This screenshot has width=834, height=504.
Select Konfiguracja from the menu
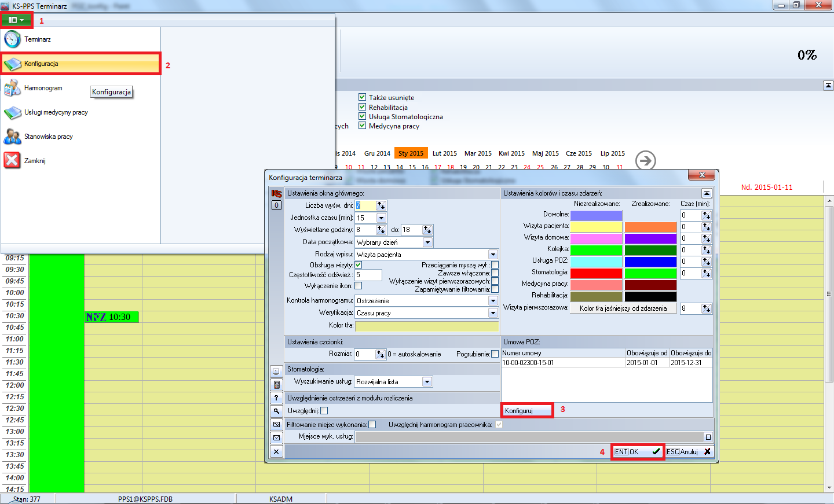tap(81, 64)
